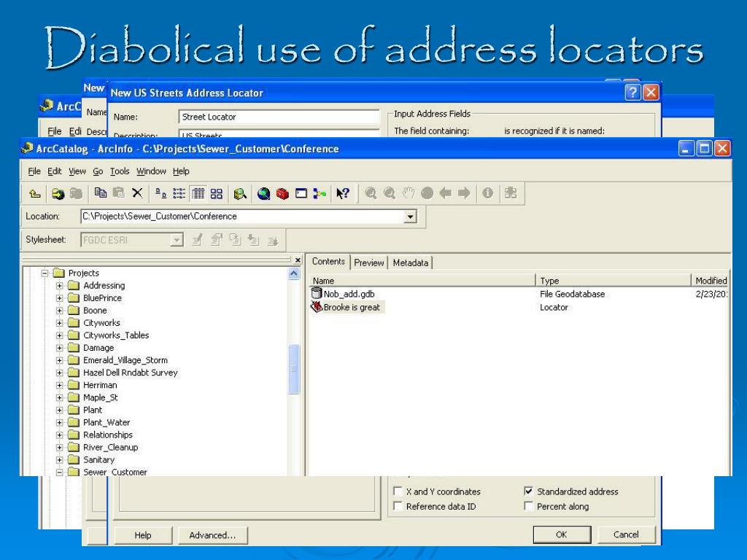Select the Hazel Dell Rndabt Survey folder
The width and height of the screenshot is (747, 560).
(130, 373)
